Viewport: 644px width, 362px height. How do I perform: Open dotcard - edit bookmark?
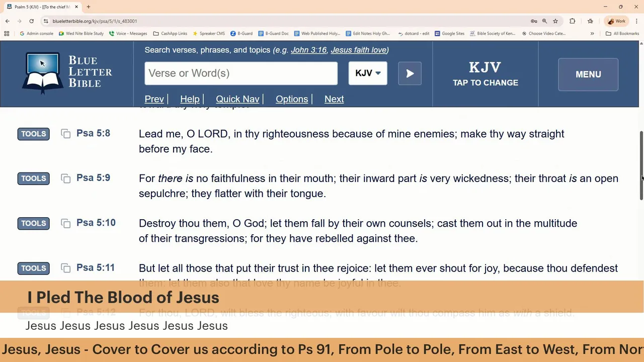pyautogui.click(x=413, y=34)
